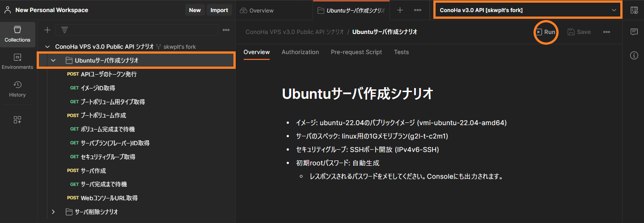Collapse the ConoHa VPS v3.0 Public API collection

coord(47,46)
